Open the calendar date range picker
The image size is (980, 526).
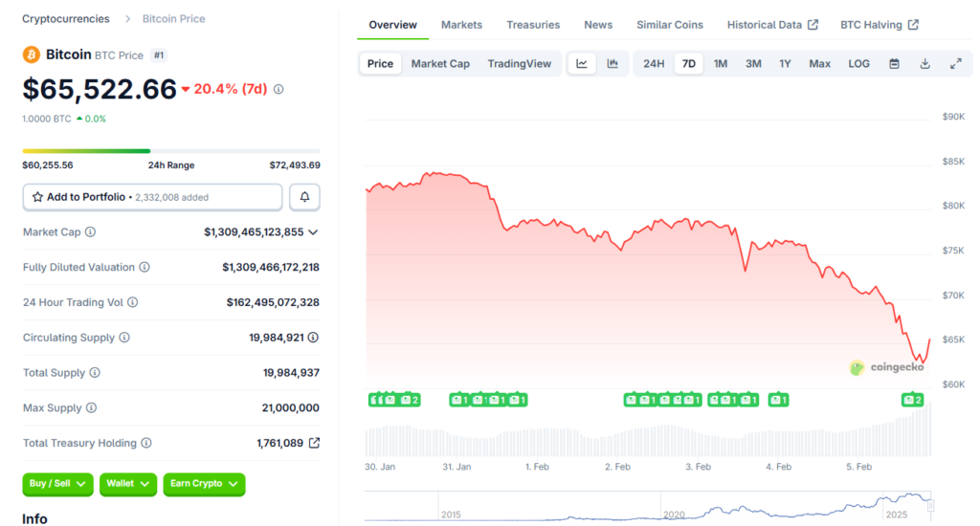[894, 64]
